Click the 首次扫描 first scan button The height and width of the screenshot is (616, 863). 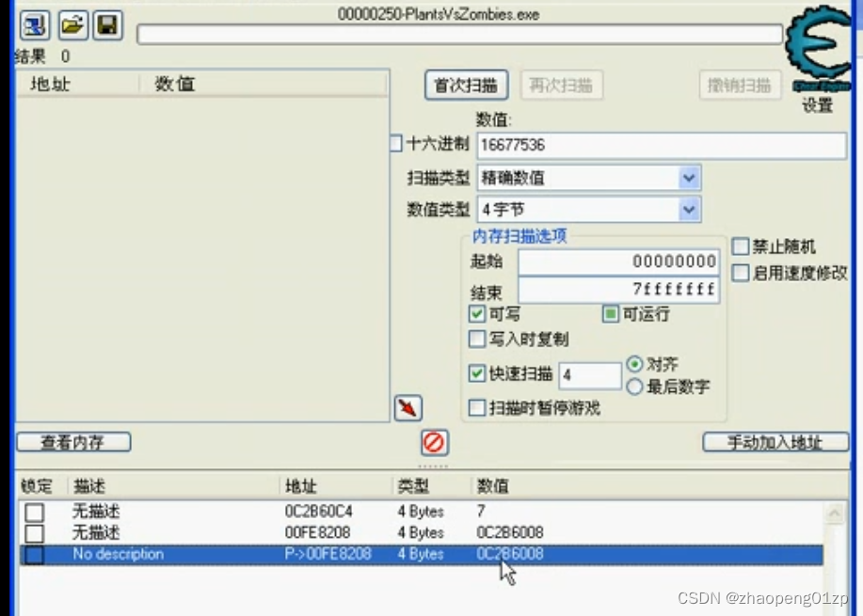(x=465, y=84)
